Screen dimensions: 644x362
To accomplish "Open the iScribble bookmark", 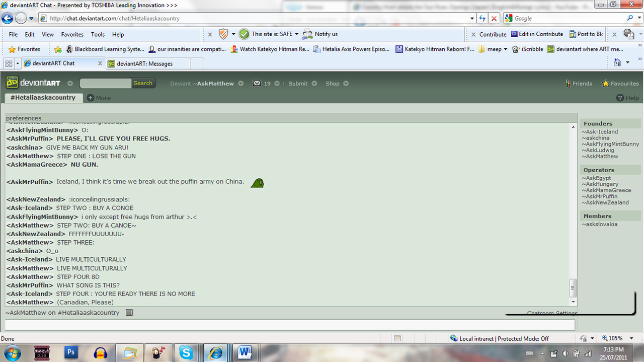I will tap(528, 49).
